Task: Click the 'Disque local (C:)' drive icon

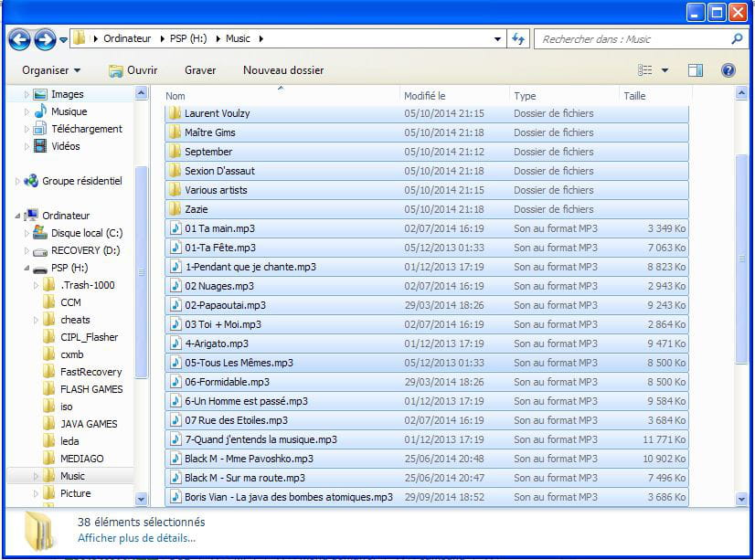Action: coord(40,233)
